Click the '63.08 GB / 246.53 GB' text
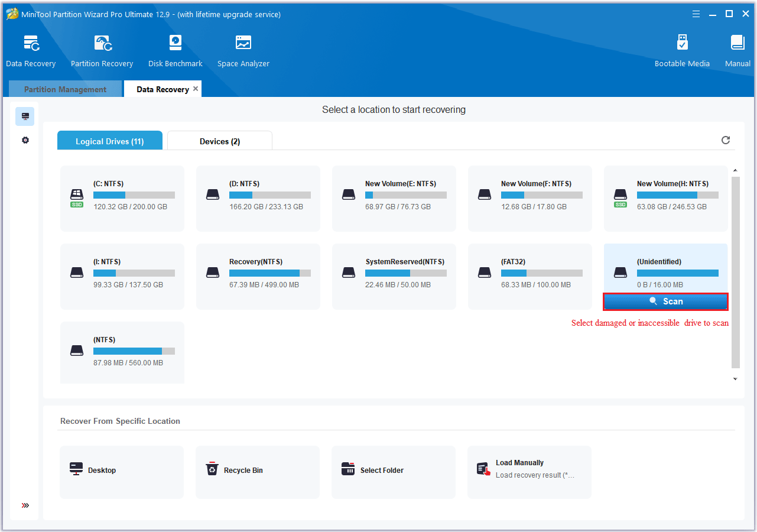This screenshot has width=757, height=532. click(x=672, y=207)
